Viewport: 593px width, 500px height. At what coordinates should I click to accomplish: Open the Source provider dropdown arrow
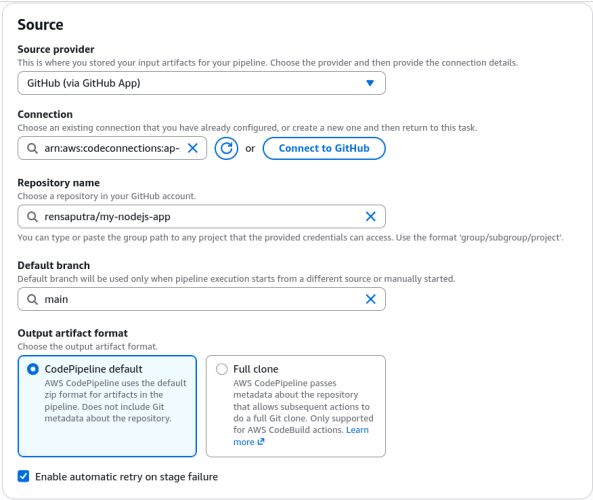pos(370,83)
